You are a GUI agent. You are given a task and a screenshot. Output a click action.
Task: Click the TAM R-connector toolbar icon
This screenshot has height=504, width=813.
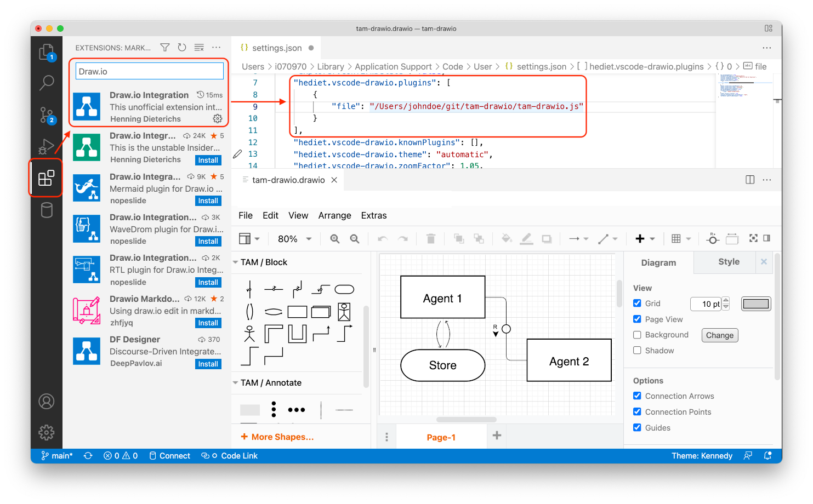[713, 239]
